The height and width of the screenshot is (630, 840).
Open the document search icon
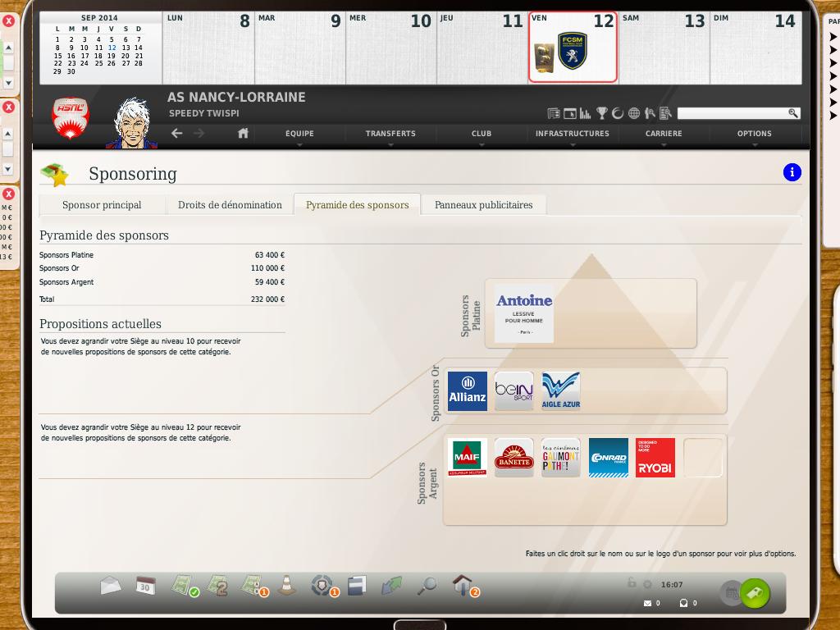click(x=665, y=113)
